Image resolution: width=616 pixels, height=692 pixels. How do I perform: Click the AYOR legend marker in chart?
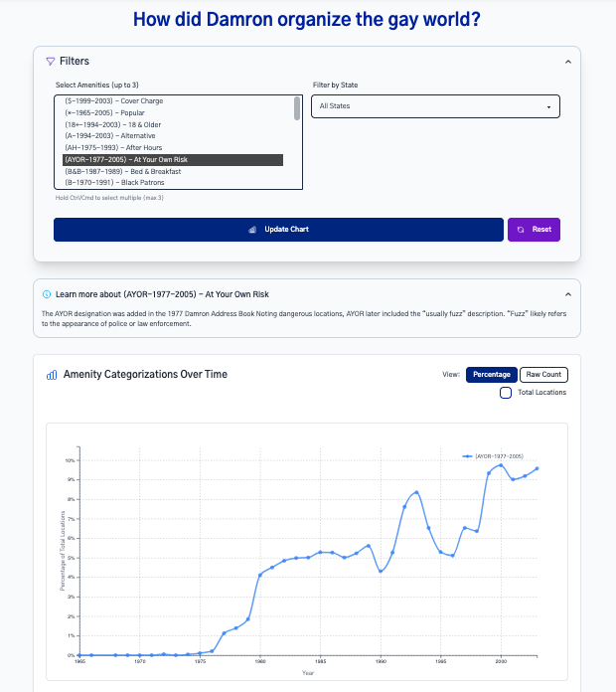point(467,455)
